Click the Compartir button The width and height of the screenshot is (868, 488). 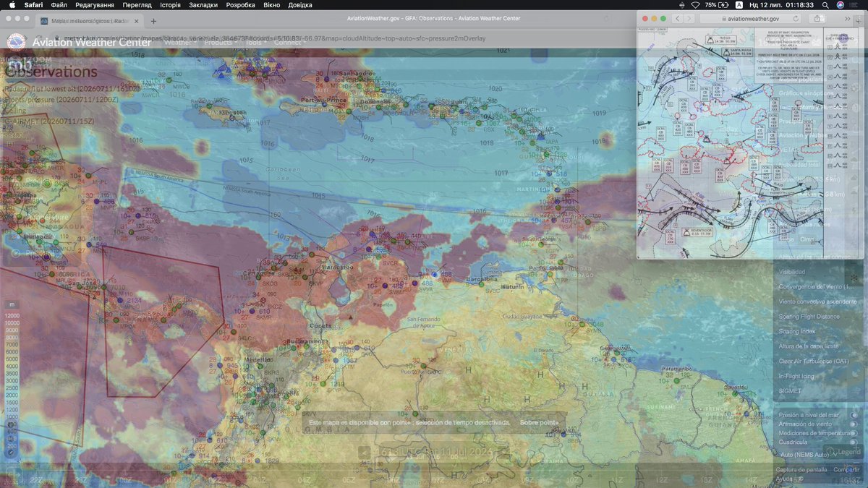(x=846, y=469)
